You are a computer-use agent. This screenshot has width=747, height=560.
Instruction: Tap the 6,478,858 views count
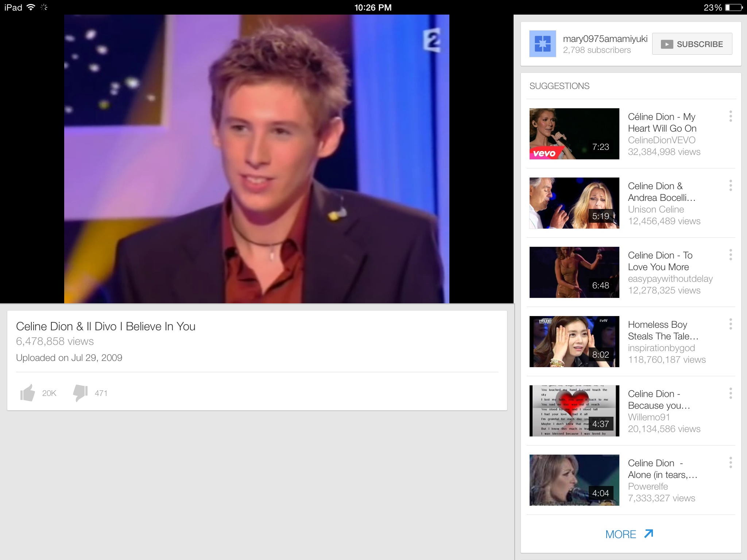pyautogui.click(x=55, y=341)
